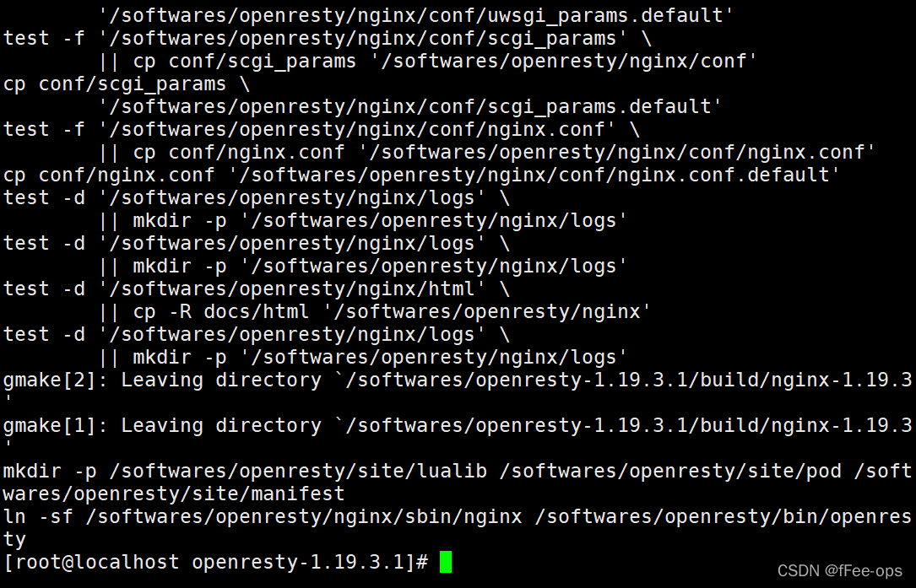
Task: Select the scgi_params.default path line
Action: point(409,107)
